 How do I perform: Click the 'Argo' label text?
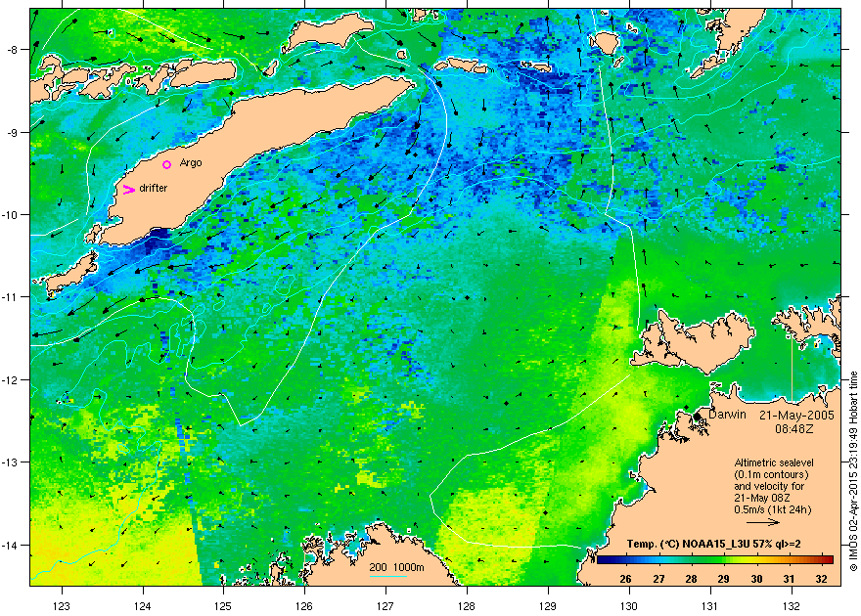coord(191,163)
